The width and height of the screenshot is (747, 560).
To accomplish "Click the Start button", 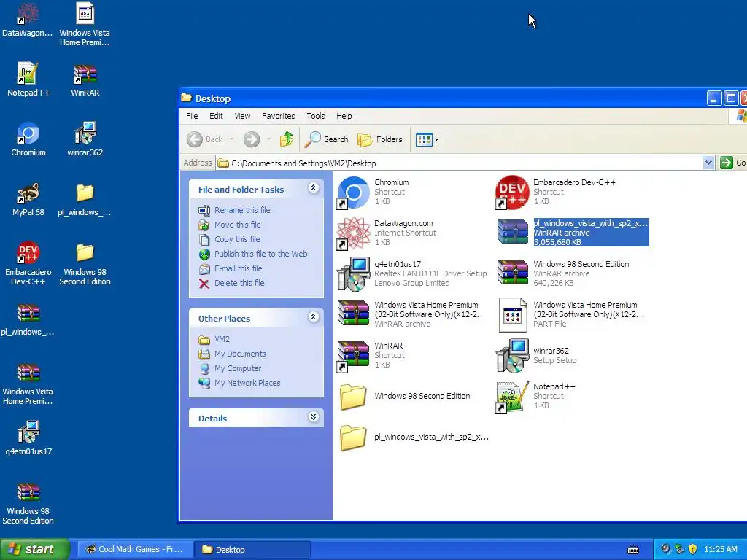I will pyautogui.click(x=34, y=549).
